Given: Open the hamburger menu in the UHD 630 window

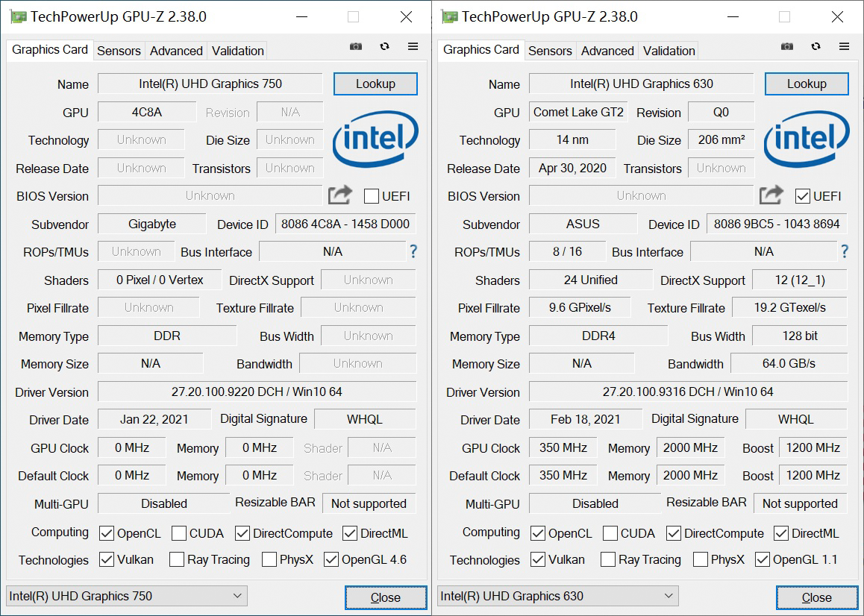Looking at the screenshot, I should tap(844, 47).
